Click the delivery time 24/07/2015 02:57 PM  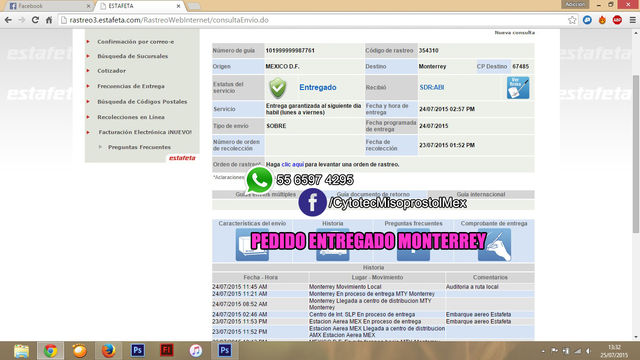pos(447,109)
